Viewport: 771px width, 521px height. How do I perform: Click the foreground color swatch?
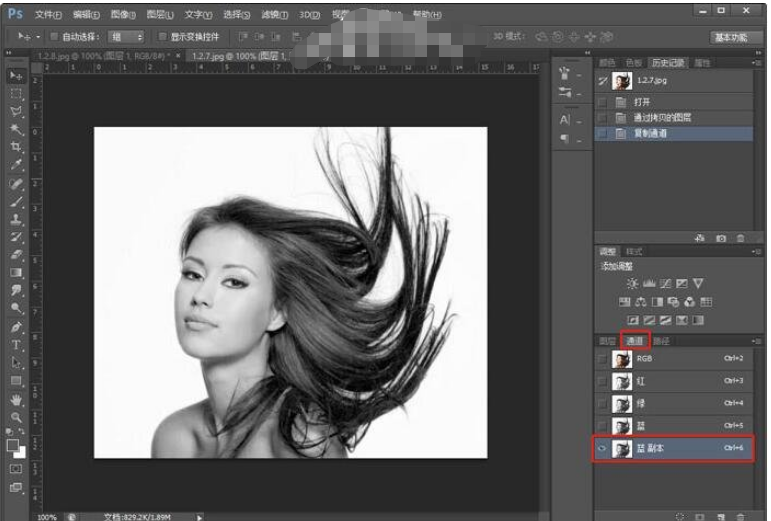[x=13, y=444]
